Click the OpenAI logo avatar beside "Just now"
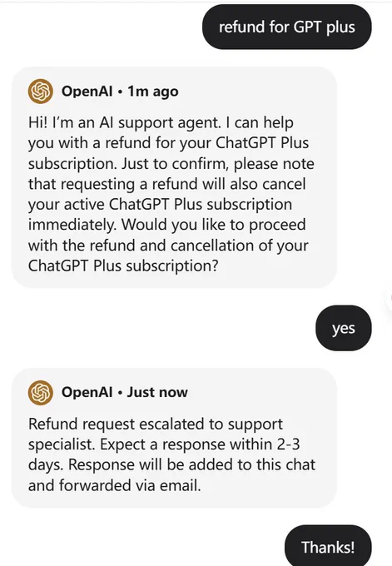Viewport: 392px width, 566px height. pos(41,392)
